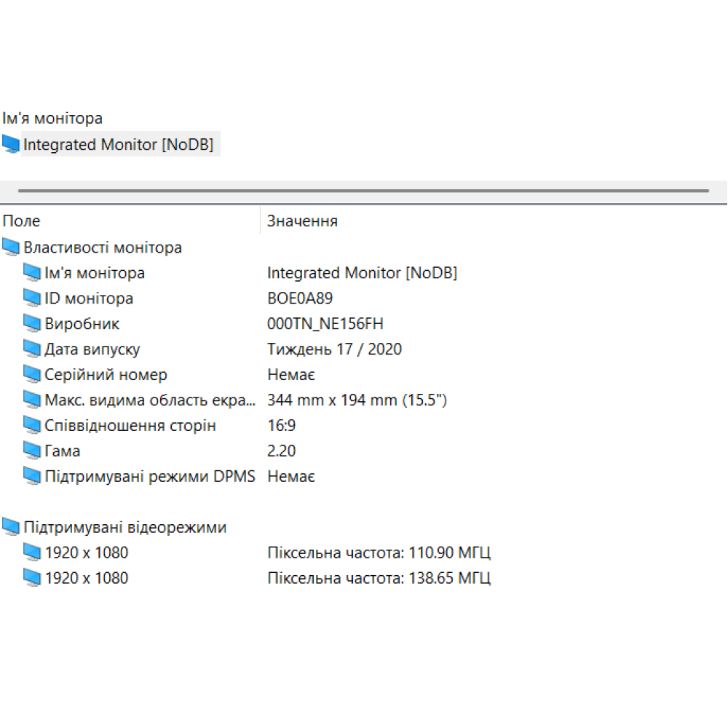The height and width of the screenshot is (728, 728).
Task: Click icon next to ID монітора
Action: (32, 298)
